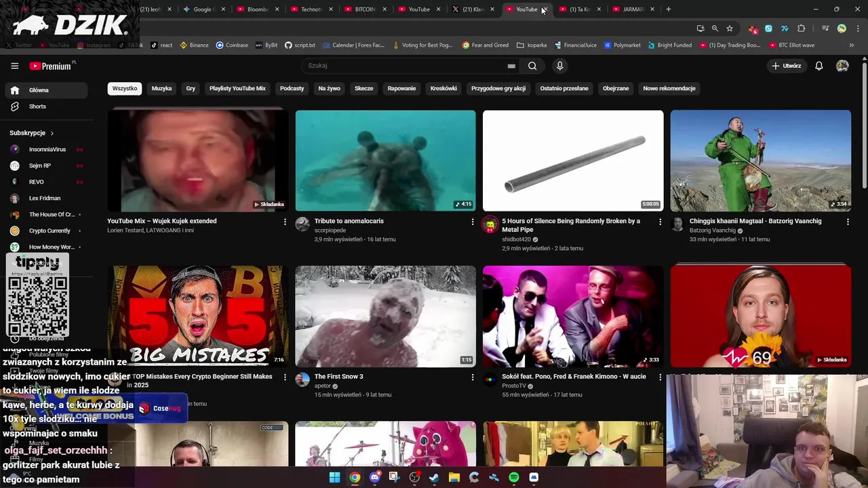Switch to the Bloomberg browser tab

click(257, 9)
